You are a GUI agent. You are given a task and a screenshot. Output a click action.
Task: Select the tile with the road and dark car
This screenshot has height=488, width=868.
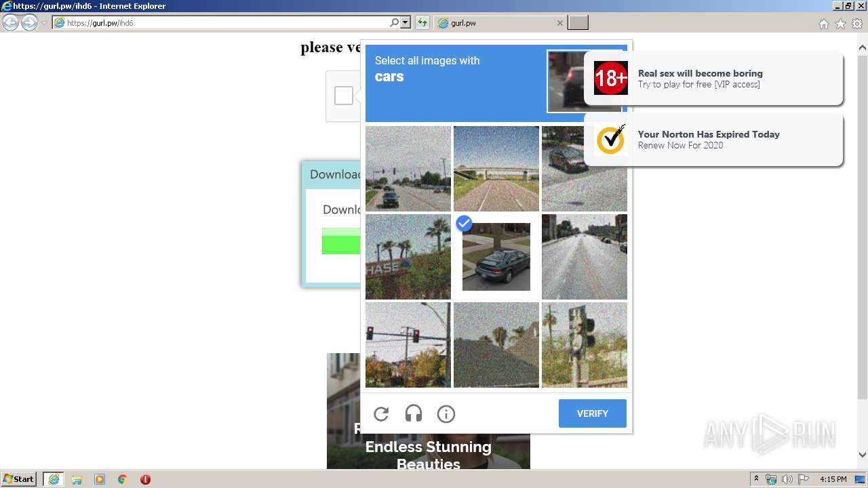click(x=408, y=169)
